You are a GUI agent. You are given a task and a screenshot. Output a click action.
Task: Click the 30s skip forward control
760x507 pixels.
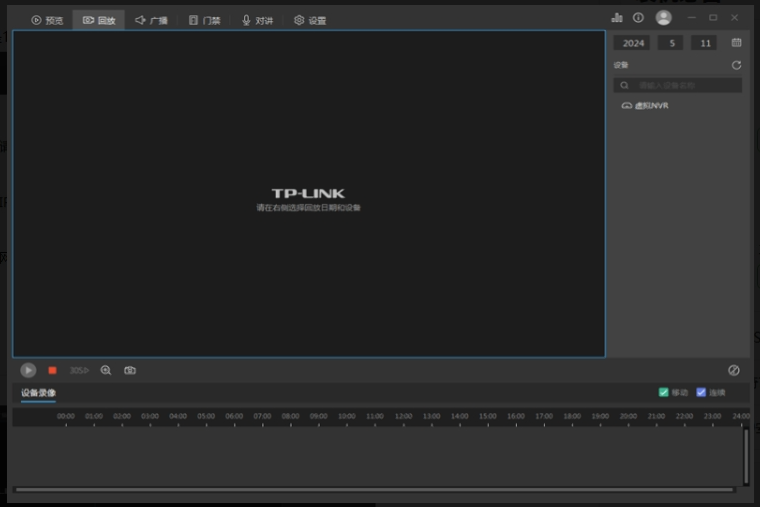point(78,370)
